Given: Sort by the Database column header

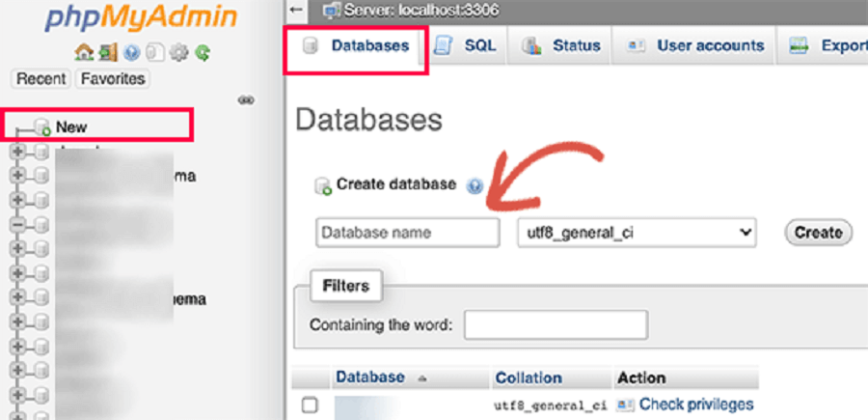Looking at the screenshot, I should (370, 378).
